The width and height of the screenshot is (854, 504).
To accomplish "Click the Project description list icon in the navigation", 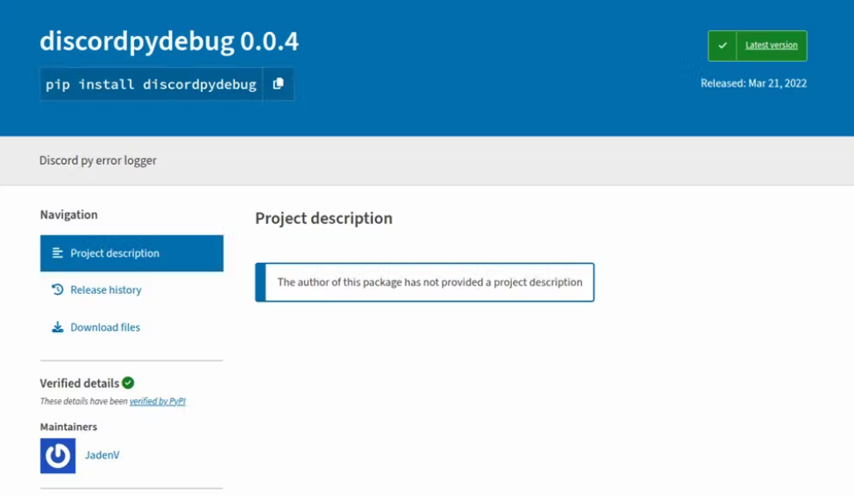I will click(x=58, y=253).
